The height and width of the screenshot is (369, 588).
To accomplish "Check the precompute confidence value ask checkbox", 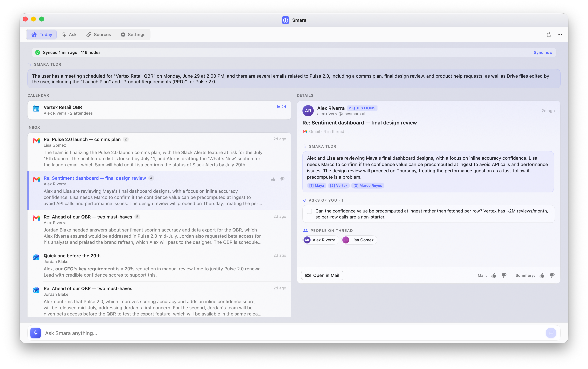I will [309, 211].
